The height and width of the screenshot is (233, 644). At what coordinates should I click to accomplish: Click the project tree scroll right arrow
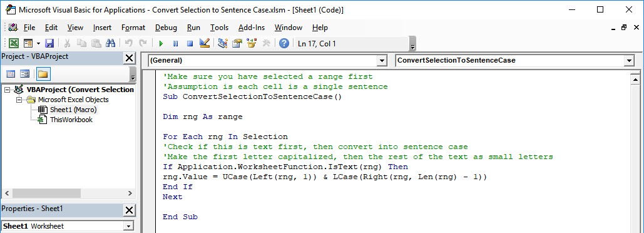pyautogui.click(x=130, y=193)
